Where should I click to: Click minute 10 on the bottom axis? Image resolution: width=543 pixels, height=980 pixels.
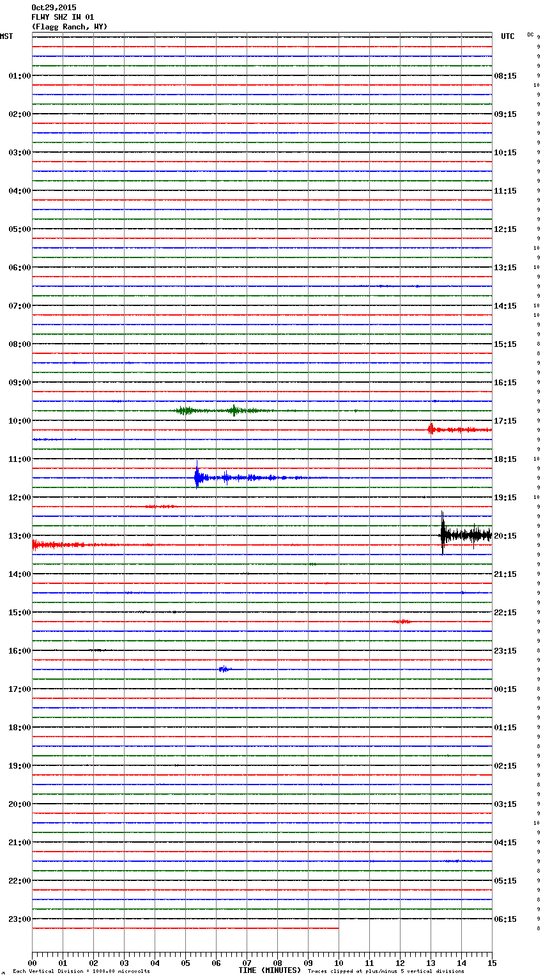click(x=339, y=963)
